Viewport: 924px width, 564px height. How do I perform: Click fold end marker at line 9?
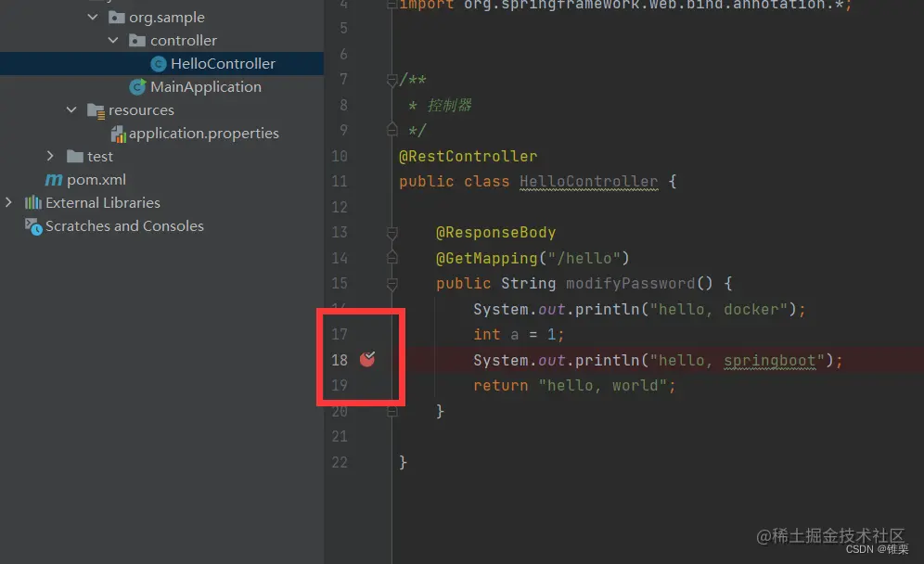pos(391,129)
